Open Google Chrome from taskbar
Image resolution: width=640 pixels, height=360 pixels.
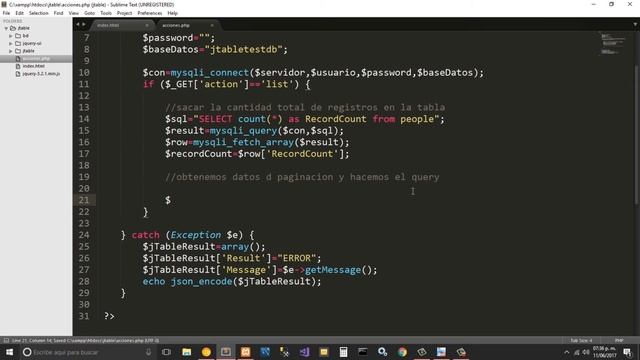(x=402, y=352)
